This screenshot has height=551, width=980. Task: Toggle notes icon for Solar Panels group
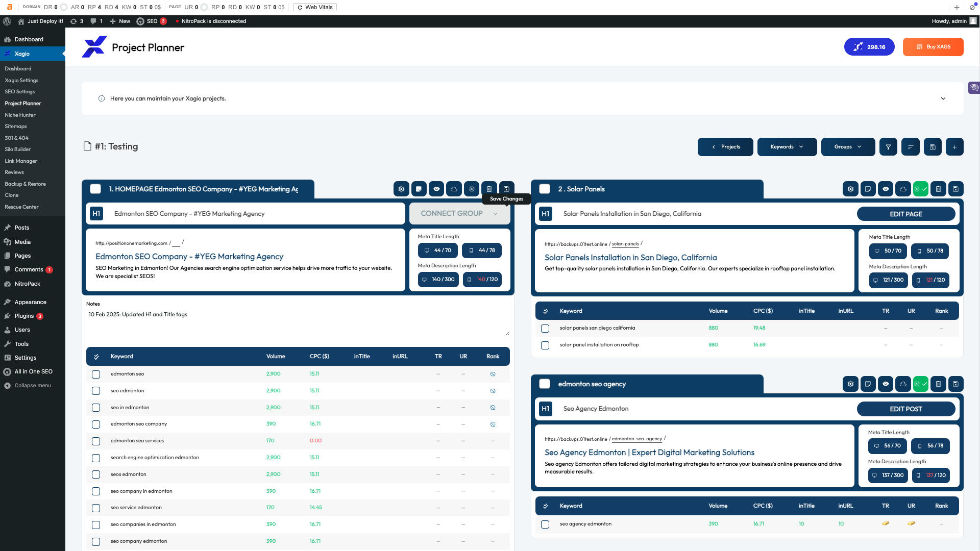coord(868,189)
